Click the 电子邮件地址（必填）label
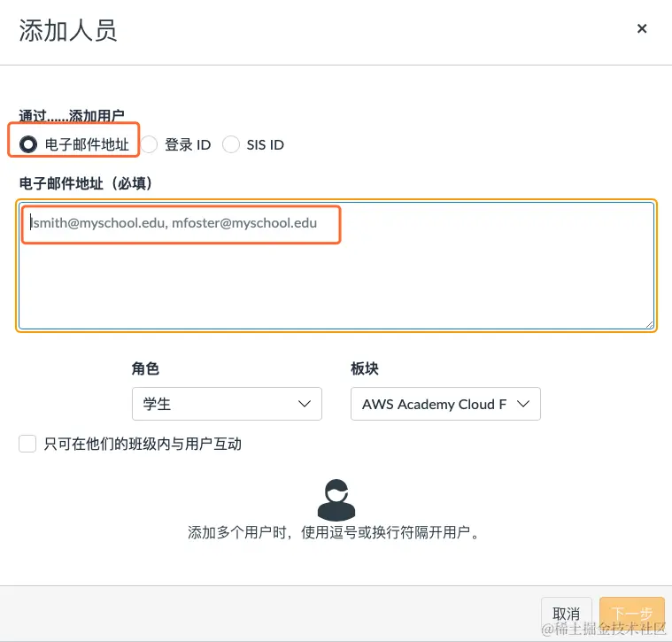The height and width of the screenshot is (642, 672). pyautogui.click(x=85, y=183)
